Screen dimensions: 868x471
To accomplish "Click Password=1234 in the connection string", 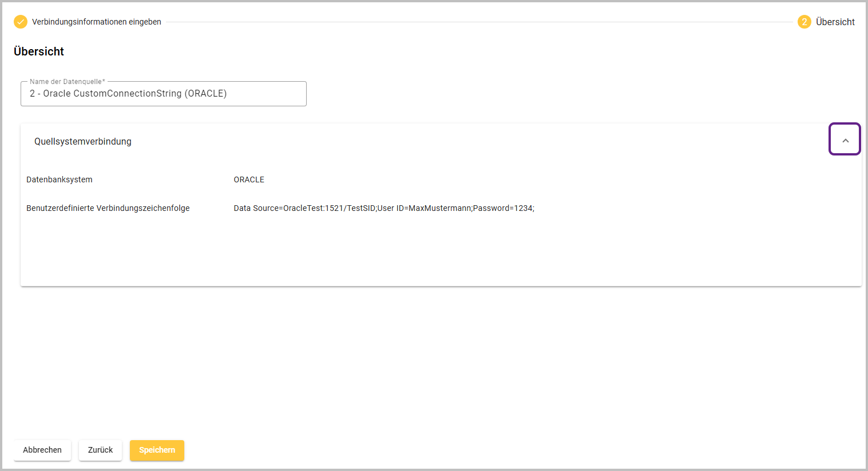I will 502,208.
